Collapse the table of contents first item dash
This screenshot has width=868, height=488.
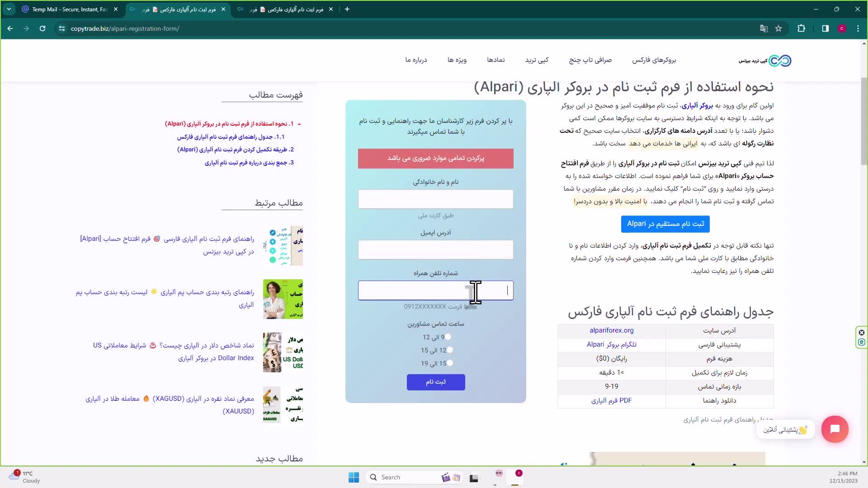click(299, 124)
